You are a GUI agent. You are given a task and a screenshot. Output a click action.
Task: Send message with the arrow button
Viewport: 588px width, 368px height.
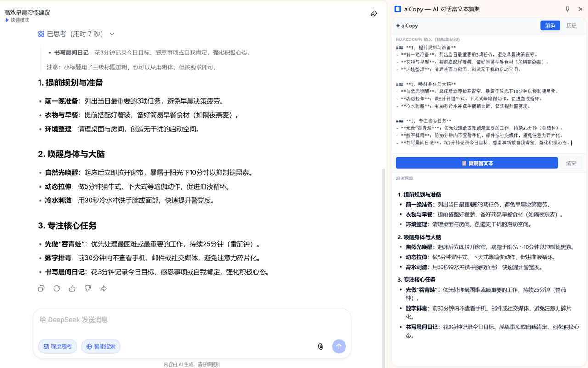click(x=339, y=346)
